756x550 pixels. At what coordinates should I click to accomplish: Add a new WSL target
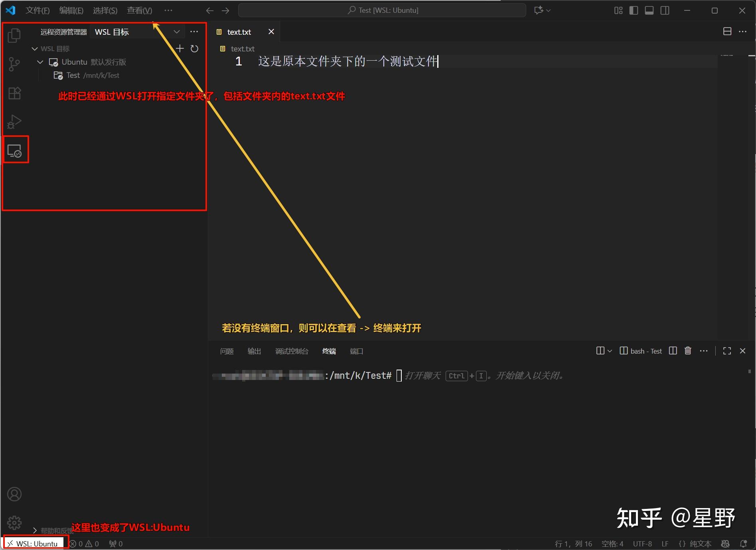coord(180,48)
